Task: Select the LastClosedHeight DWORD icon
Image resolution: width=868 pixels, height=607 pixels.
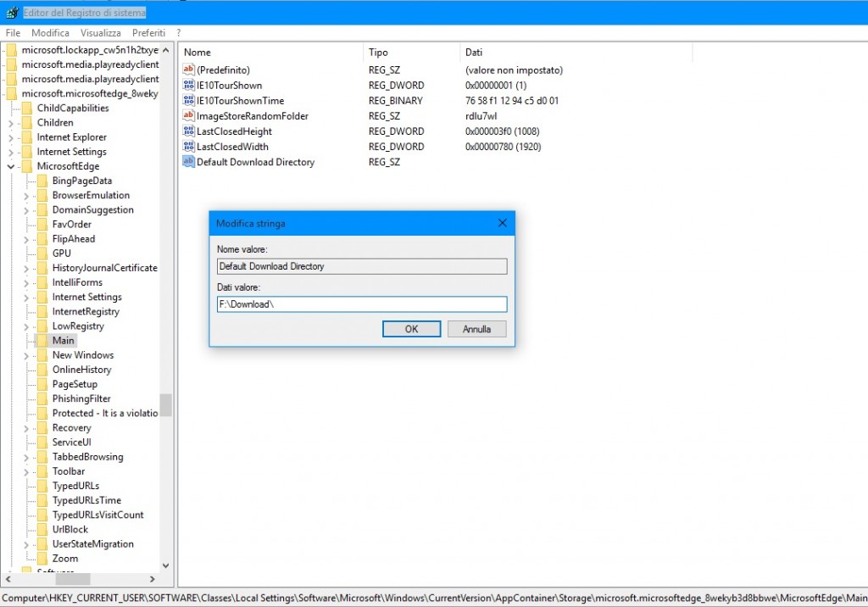Action: (189, 131)
